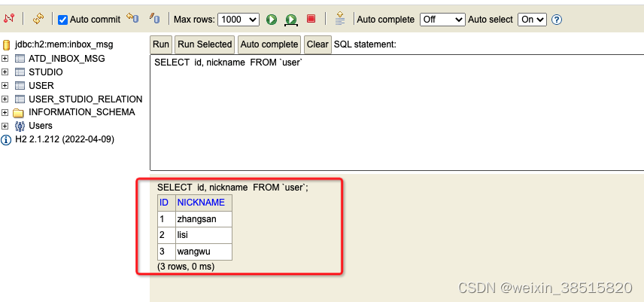Toggle the Auto commit checkbox
Screen dimensions: 644x302
tap(62, 20)
